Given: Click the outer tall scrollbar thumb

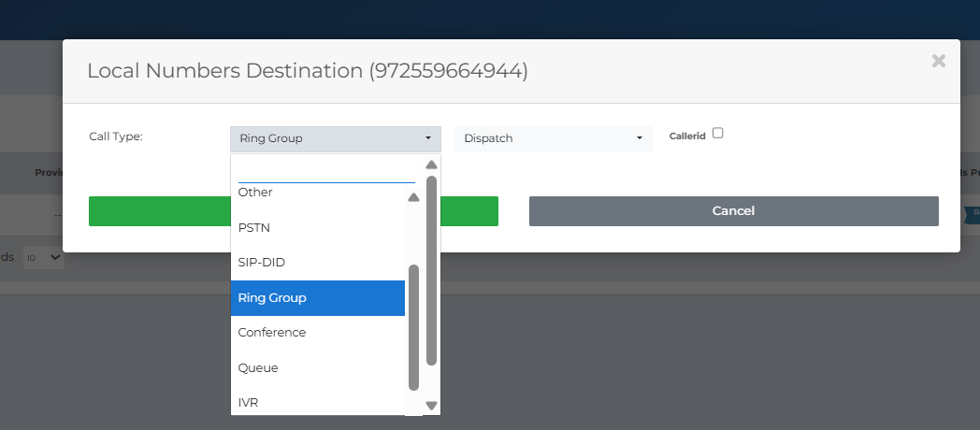Looking at the screenshot, I should (431, 271).
